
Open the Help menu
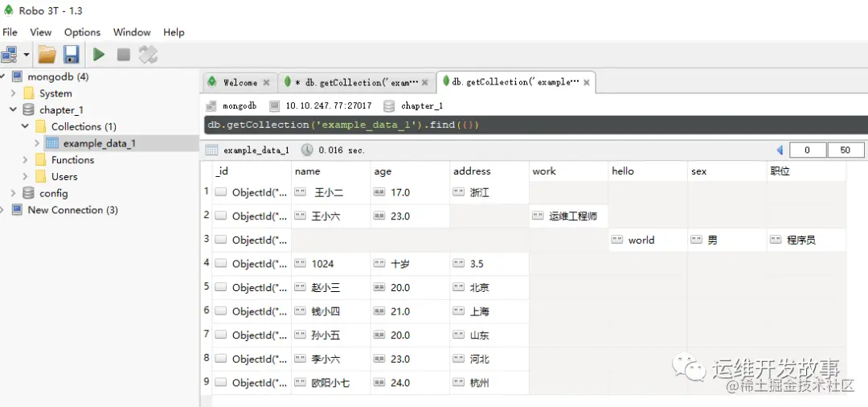(174, 32)
